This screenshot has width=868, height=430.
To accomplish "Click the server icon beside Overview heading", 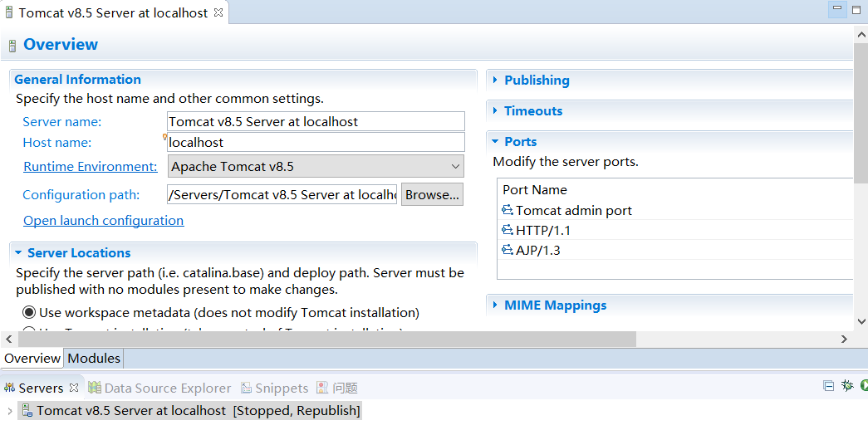I will pyautogui.click(x=12, y=46).
